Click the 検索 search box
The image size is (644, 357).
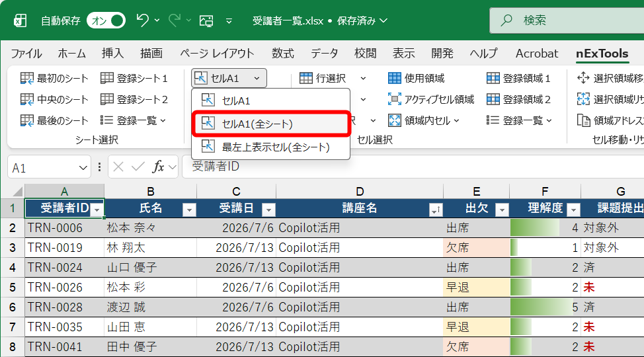tap(567, 20)
